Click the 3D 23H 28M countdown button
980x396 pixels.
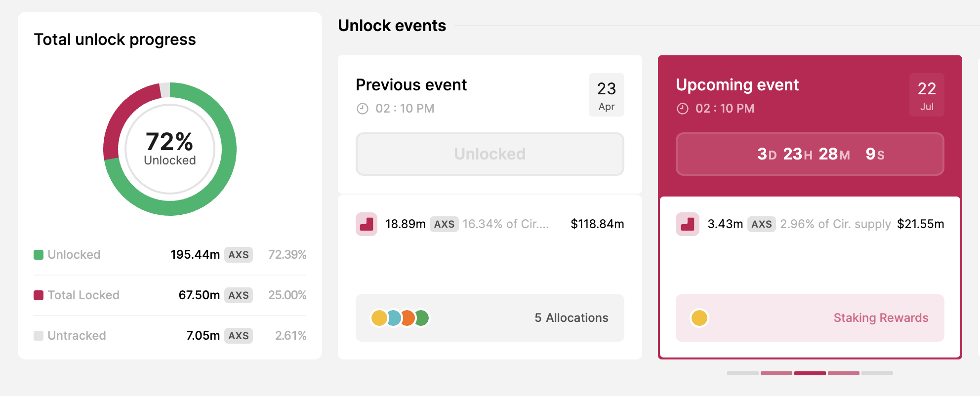point(810,154)
